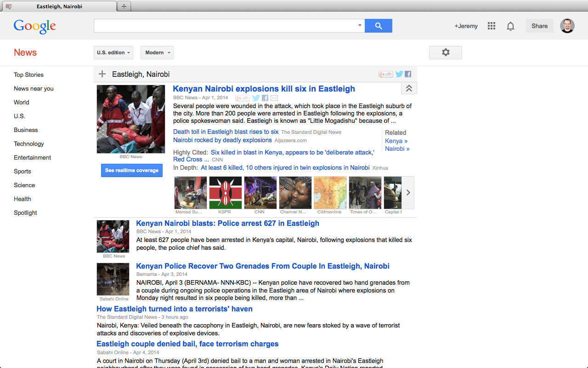
Task: Share section on Google+ in header bar
Action: click(x=385, y=74)
